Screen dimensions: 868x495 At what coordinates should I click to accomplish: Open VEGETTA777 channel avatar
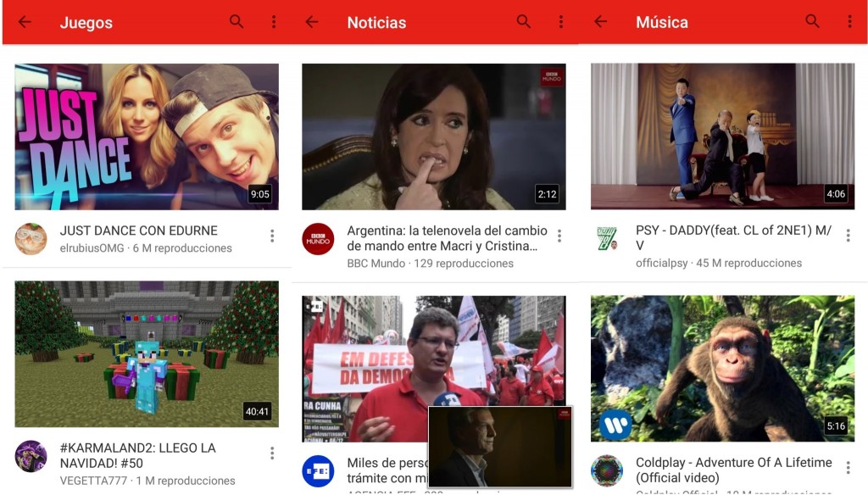[31, 456]
